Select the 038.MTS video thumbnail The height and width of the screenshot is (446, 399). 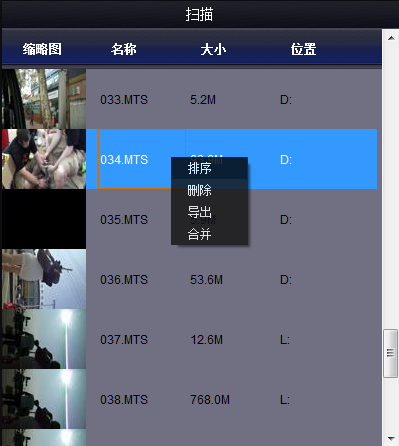coord(44,399)
